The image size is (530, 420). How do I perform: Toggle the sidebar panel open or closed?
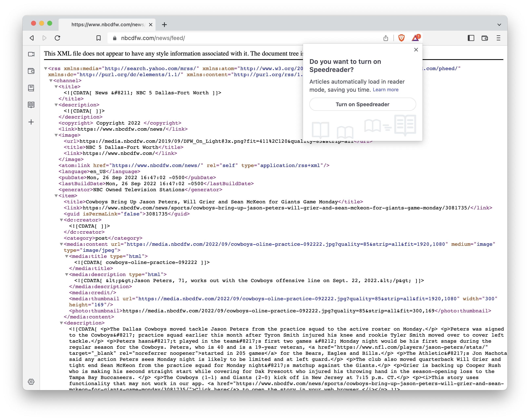[471, 38]
